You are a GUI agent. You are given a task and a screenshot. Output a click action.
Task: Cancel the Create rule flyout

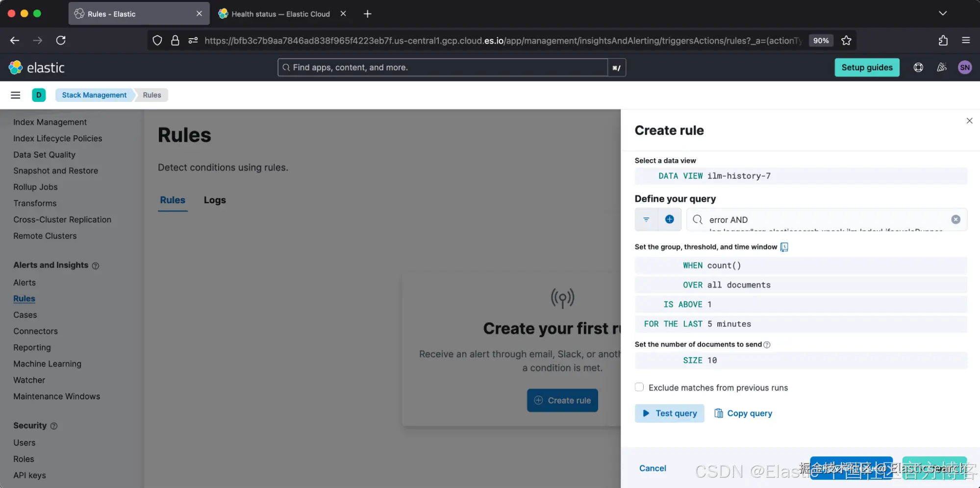(x=653, y=468)
